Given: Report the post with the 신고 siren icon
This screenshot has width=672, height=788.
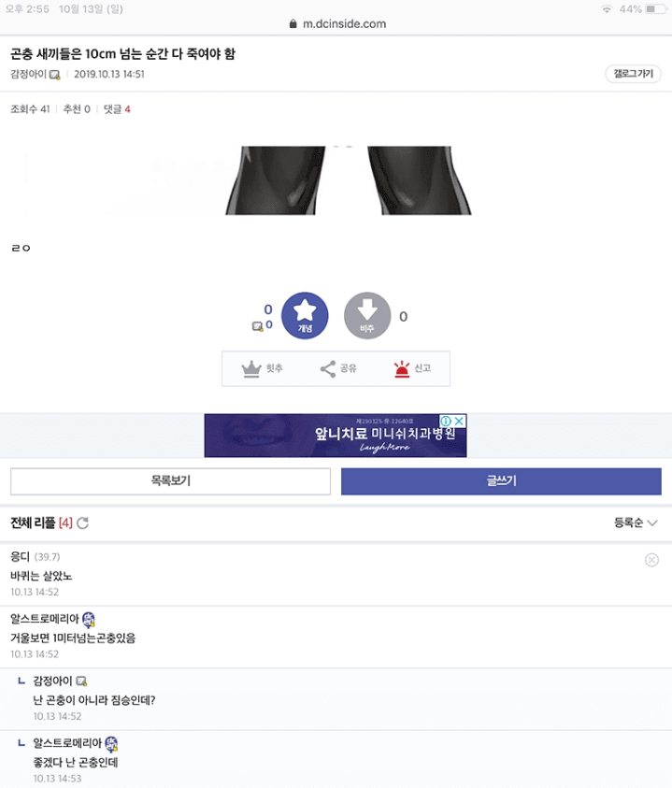Looking at the screenshot, I should (404, 368).
